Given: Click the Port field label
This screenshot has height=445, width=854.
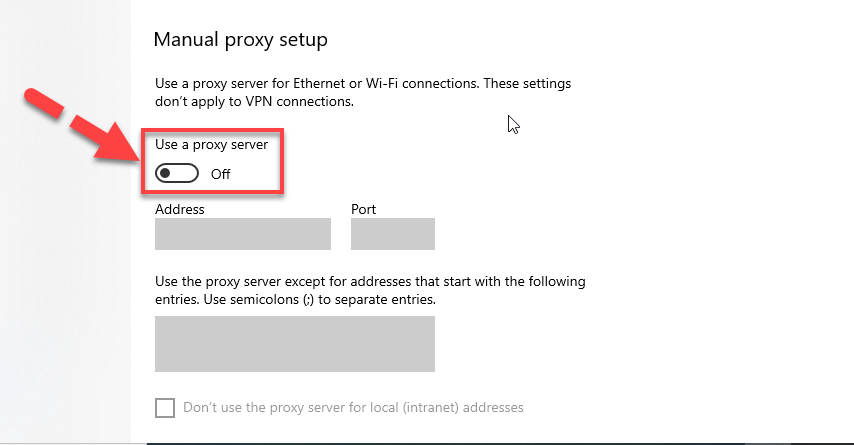Looking at the screenshot, I should (363, 209).
